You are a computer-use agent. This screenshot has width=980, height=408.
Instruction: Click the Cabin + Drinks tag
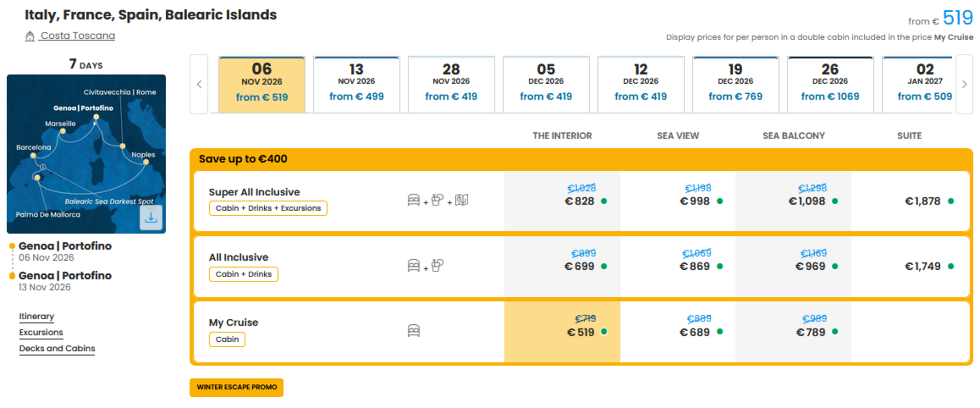(x=244, y=274)
